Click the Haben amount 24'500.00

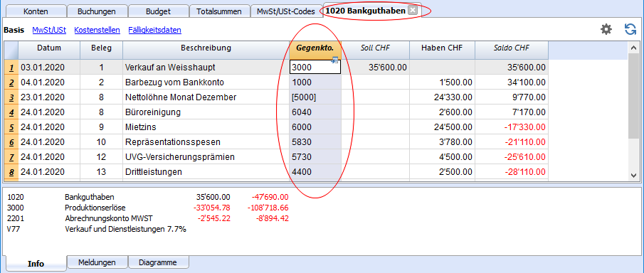pyautogui.click(x=442, y=127)
